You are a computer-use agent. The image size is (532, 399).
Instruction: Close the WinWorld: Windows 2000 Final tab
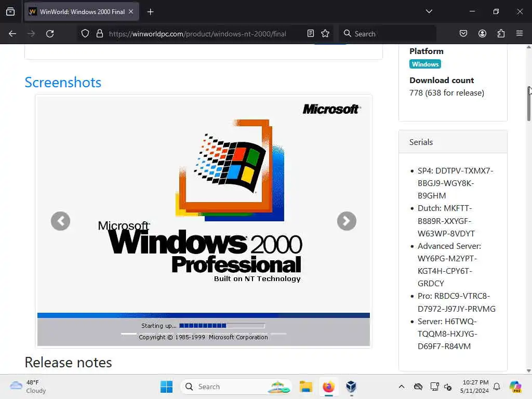click(x=131, y=11)
